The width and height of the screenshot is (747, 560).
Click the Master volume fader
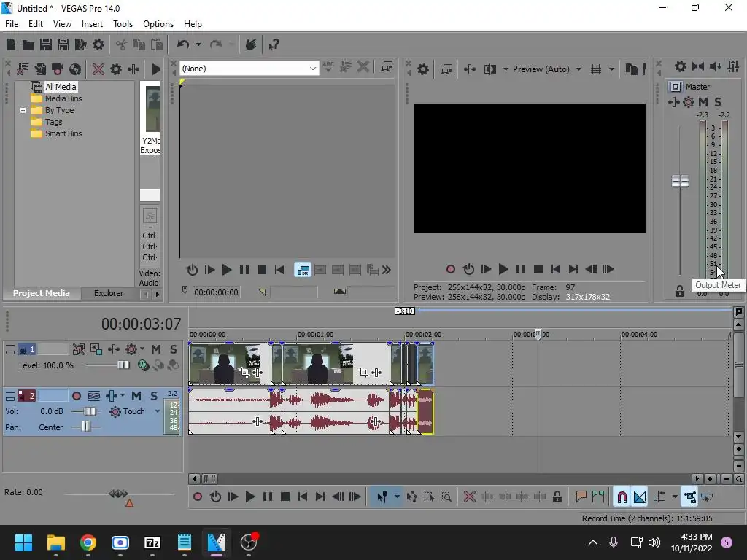coord(680,182)
